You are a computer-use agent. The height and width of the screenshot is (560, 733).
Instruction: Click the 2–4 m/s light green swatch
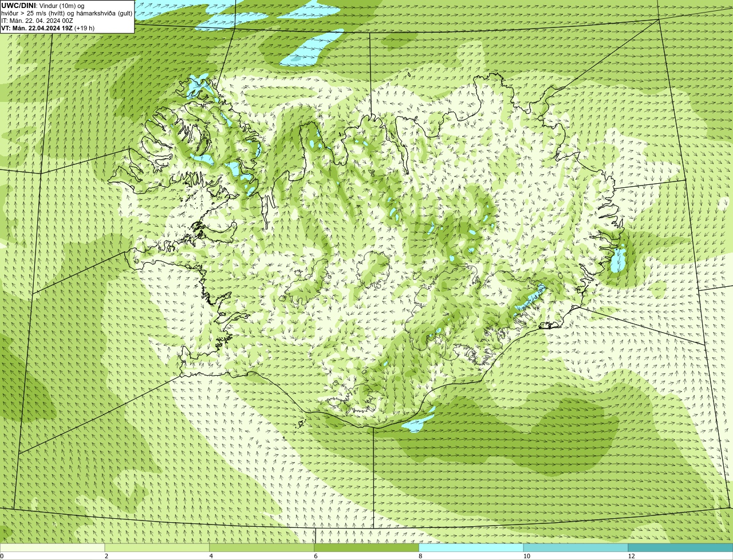click(157, 547)
